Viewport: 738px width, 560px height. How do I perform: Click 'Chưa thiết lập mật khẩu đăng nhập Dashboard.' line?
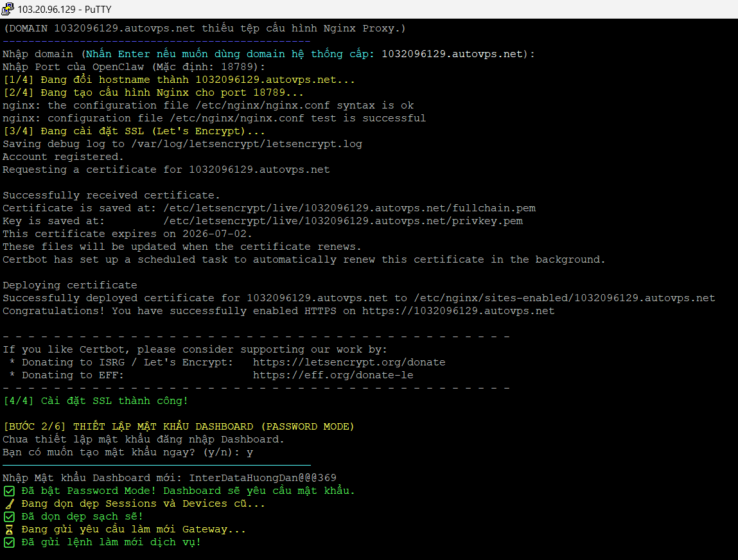(143, 439)
